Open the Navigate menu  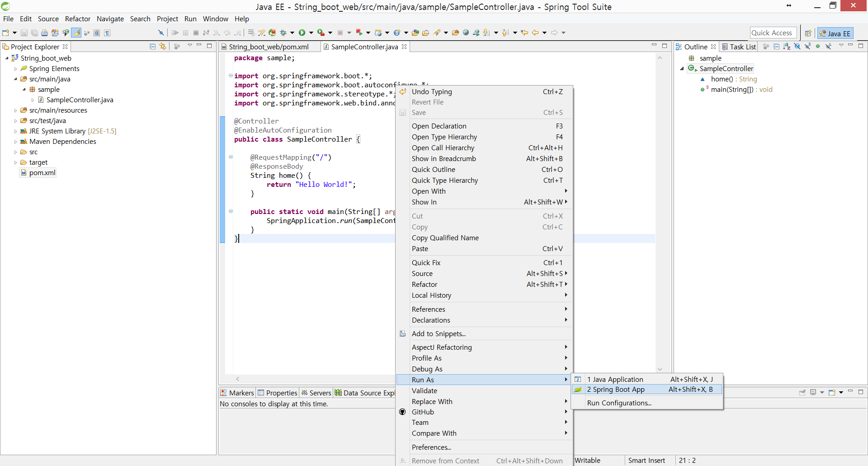110,19
